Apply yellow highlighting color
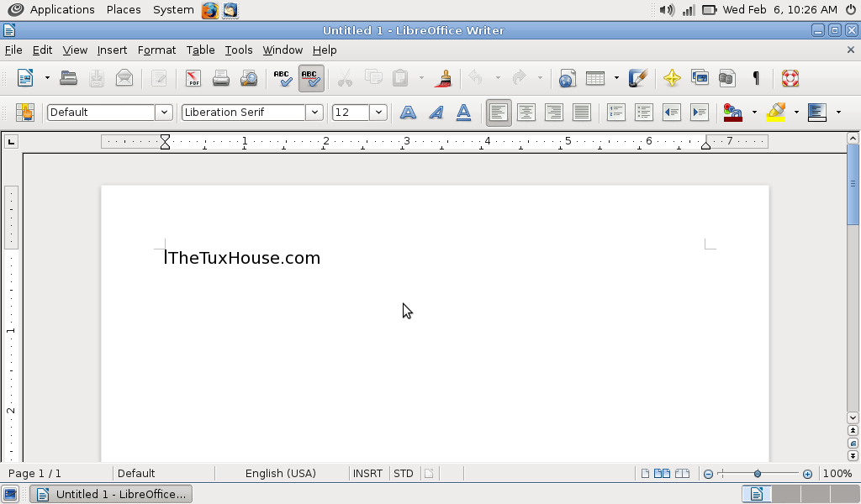861x504 pixels. 775,113
